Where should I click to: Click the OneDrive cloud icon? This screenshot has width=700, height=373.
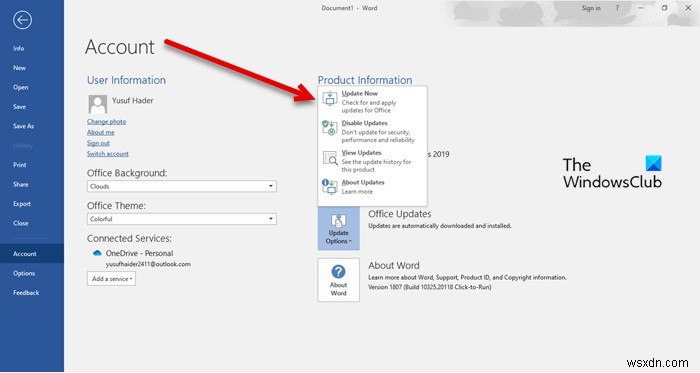pos(97,253)
